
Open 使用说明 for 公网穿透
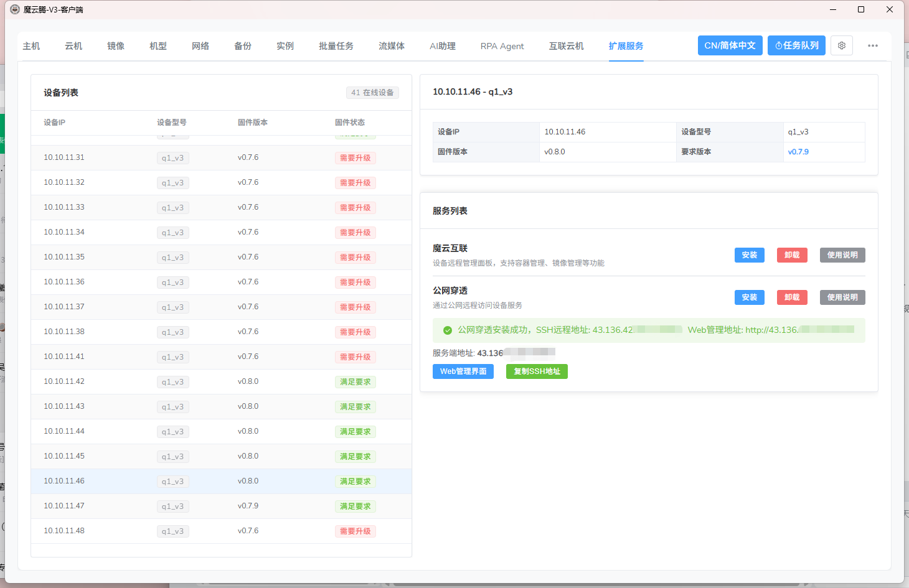tap(842, 297)
